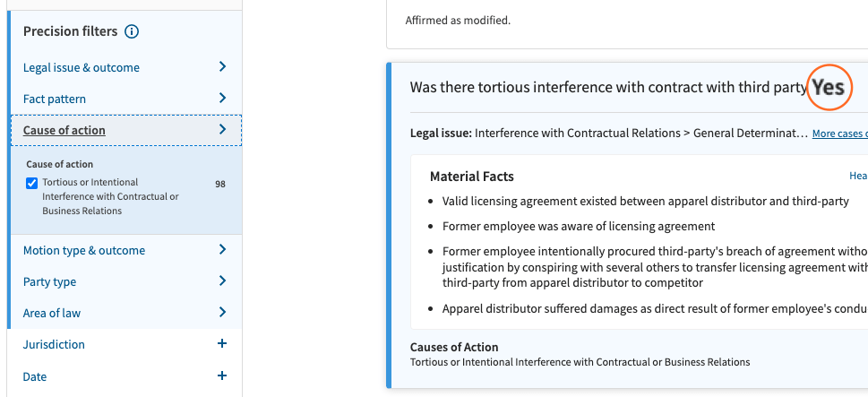Open the Jurisdiction filter section
The image size is (868, 397).
(x=54, y=344)
